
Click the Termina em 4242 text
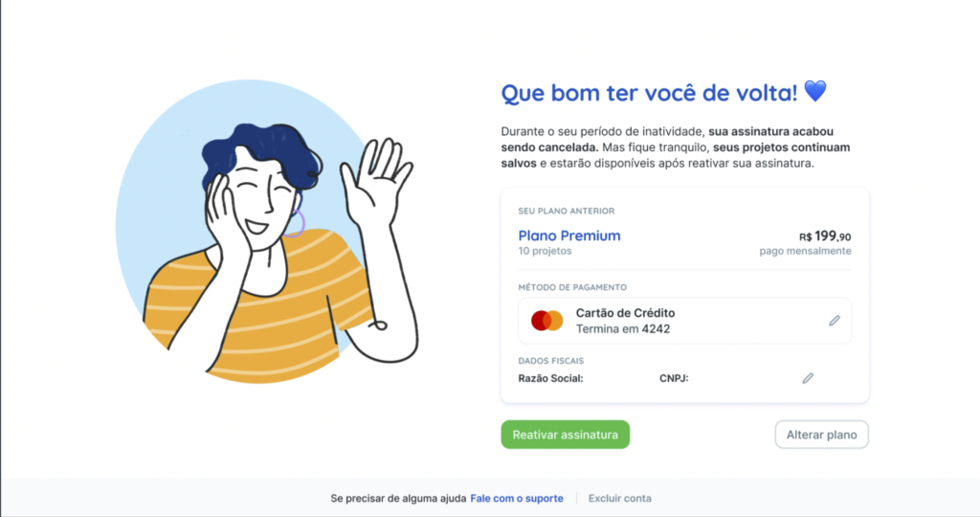tap(622, 328)
